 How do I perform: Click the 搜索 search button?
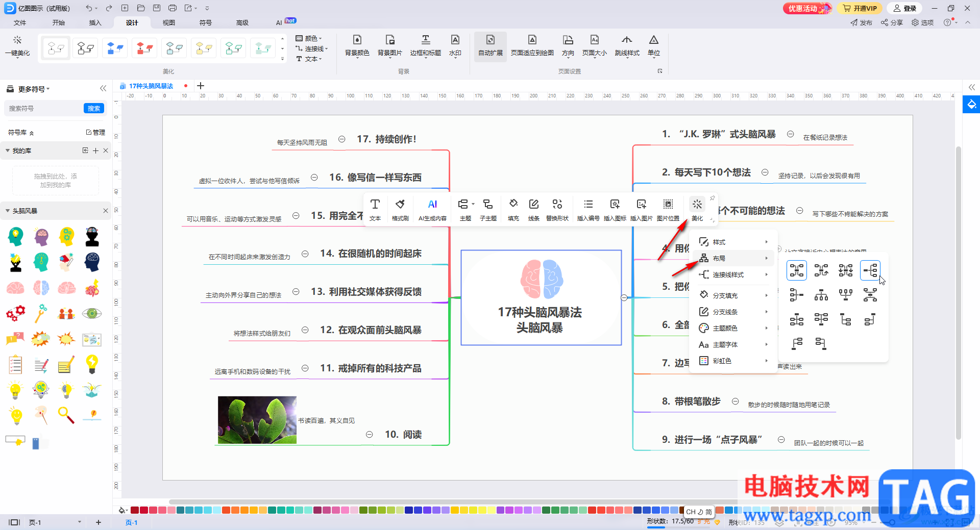(x=94, y=108)
